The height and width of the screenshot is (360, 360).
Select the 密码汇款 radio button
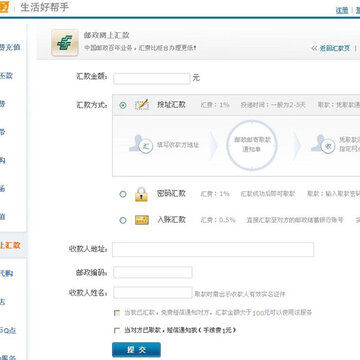(123, 194)
